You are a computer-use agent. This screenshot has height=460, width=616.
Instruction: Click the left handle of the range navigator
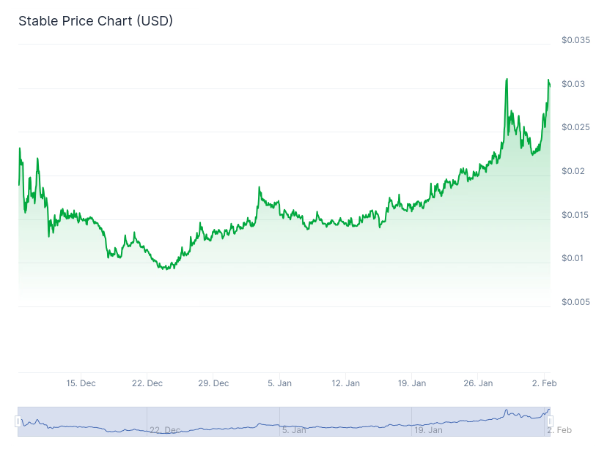point(18,421)
